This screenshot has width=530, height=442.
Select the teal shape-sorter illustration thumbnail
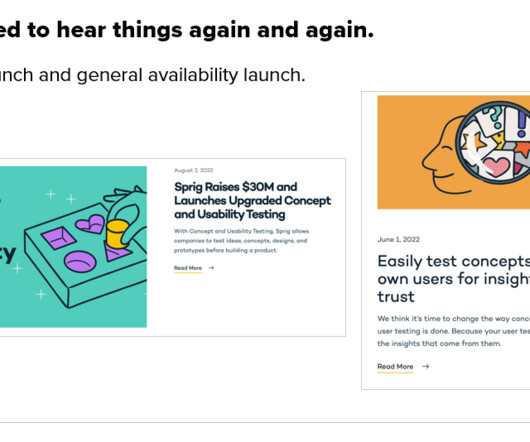(x=73, y=247)
